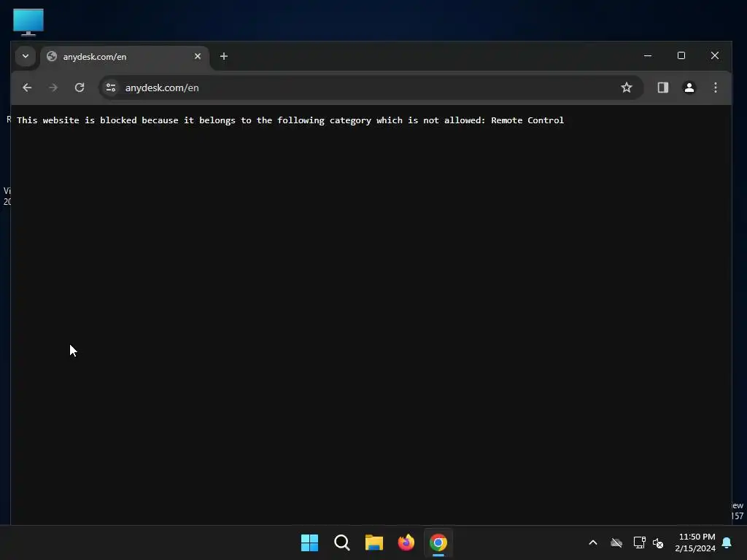Maximize the Chrome window
This screenshot has width=747, height=560.
(681, 55)
